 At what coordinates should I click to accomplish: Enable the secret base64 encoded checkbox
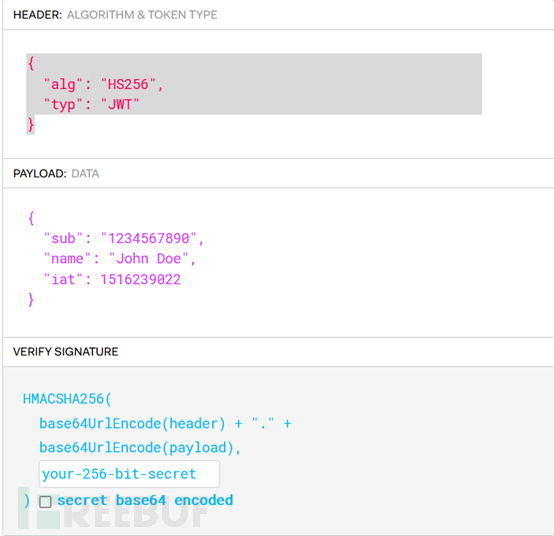tap(45, 501)
